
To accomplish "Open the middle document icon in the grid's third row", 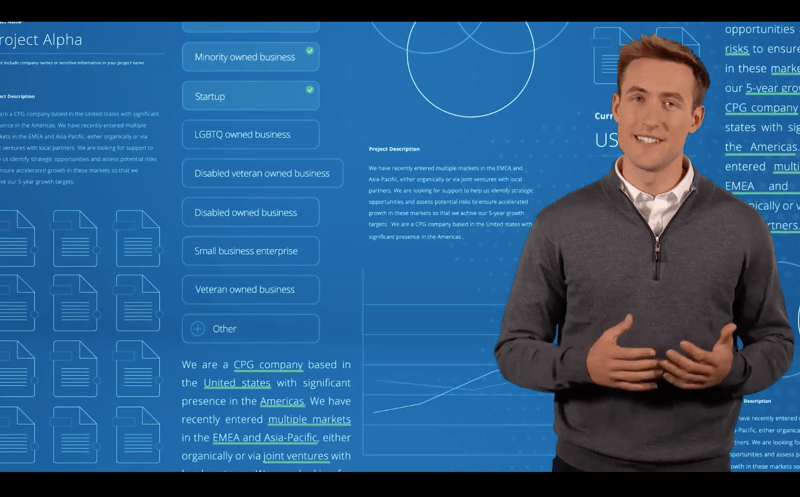I will coord(75,368).
